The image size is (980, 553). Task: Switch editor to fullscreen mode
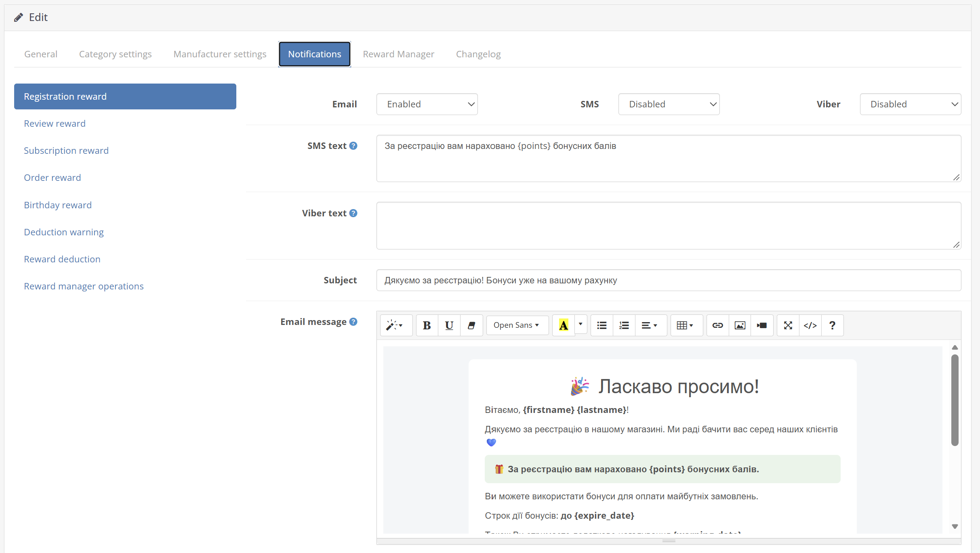[x=788, y=325]
